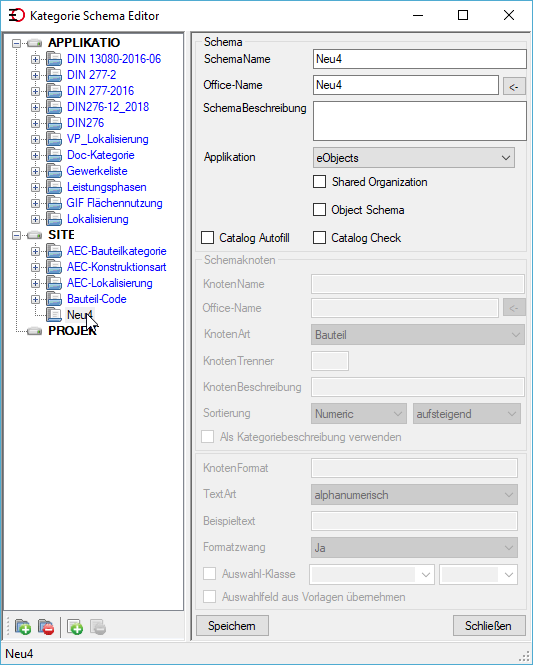The width and height of the screenshot is (533, 665).
Task: Open the KnotenArt dropdown showing Bauteil
Action: (418, 335)
